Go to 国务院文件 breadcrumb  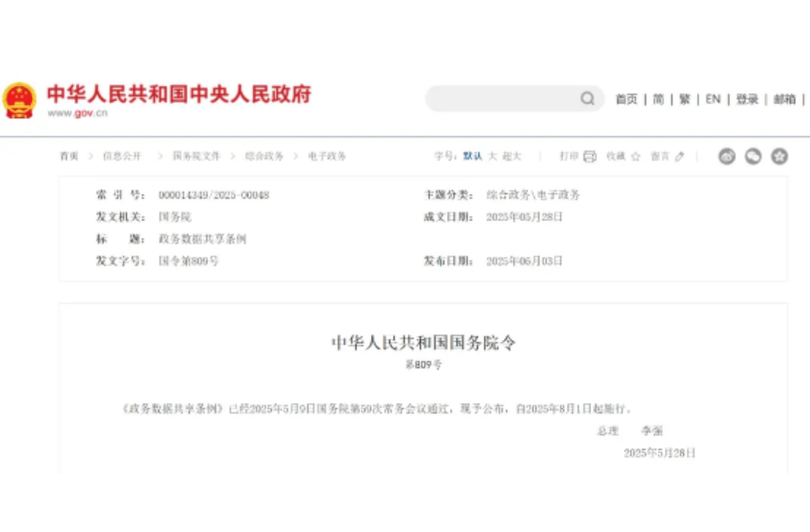(197, 156)
